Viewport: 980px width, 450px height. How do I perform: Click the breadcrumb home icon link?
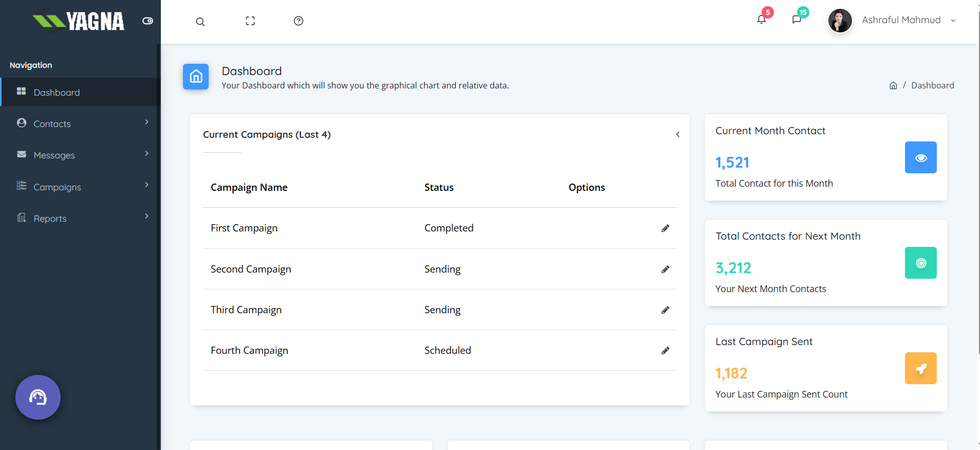(x=893, y=86)
